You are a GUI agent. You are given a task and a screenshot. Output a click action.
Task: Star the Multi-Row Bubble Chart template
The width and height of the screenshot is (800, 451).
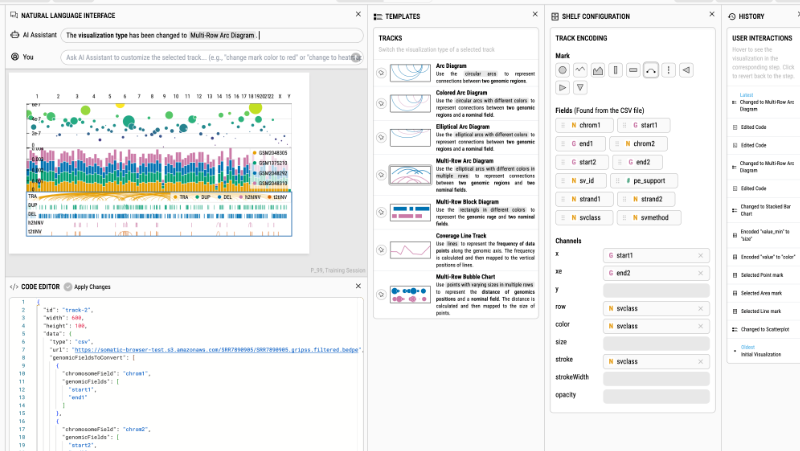tap(381, 294)
